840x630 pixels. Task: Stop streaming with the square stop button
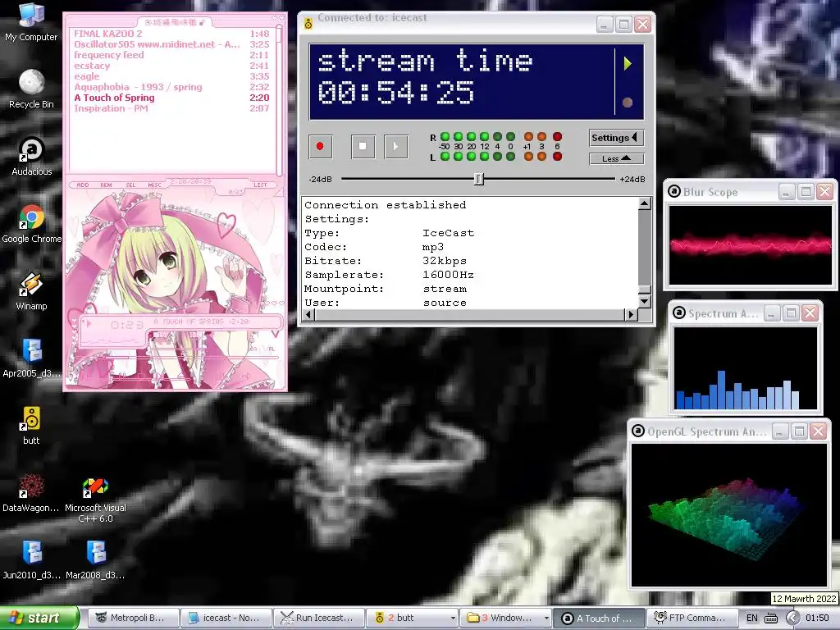pos(363,146)
